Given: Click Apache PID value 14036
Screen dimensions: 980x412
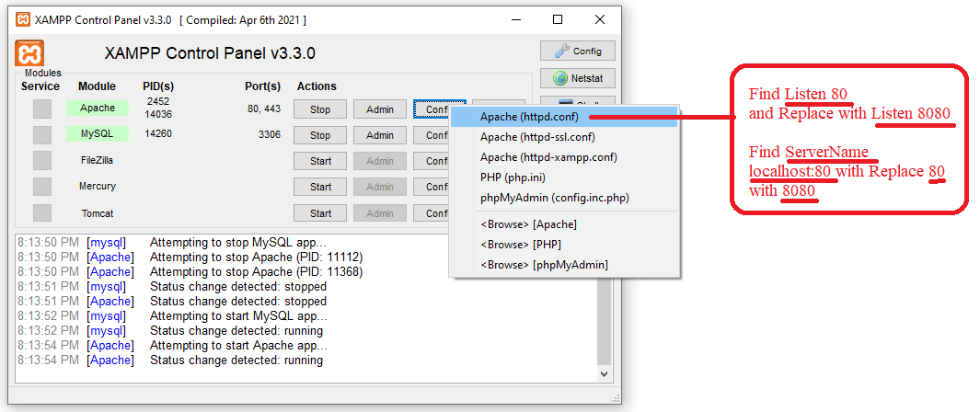Looking at the screenshot, I should click(x=158, y=115).
